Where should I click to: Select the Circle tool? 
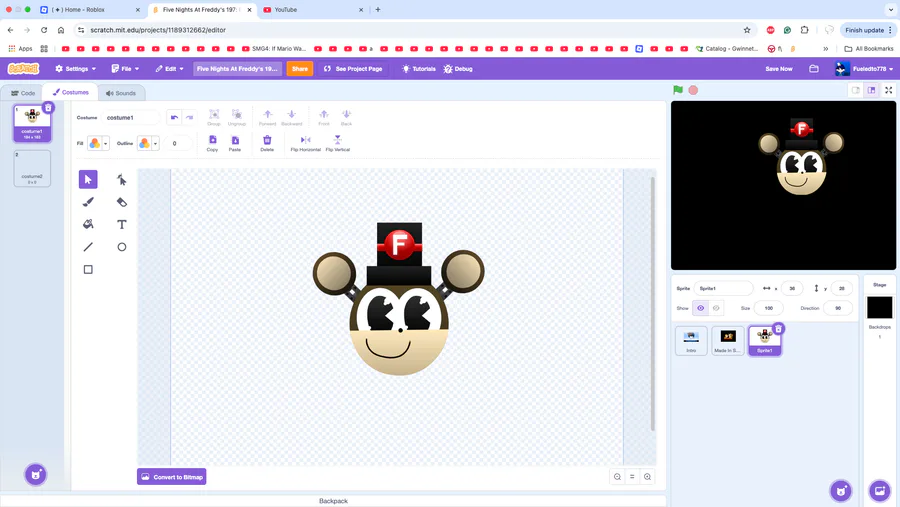click(x=122, y=247)
